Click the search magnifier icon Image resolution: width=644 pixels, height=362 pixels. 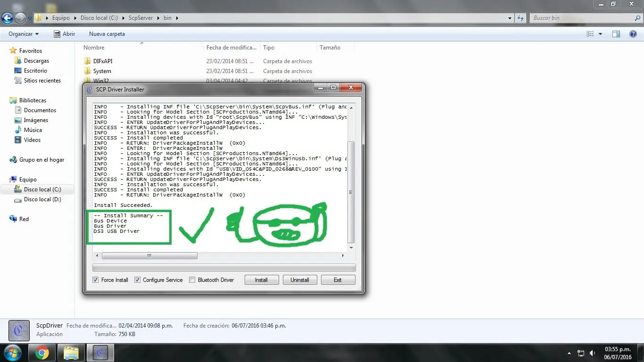point(637,18)
